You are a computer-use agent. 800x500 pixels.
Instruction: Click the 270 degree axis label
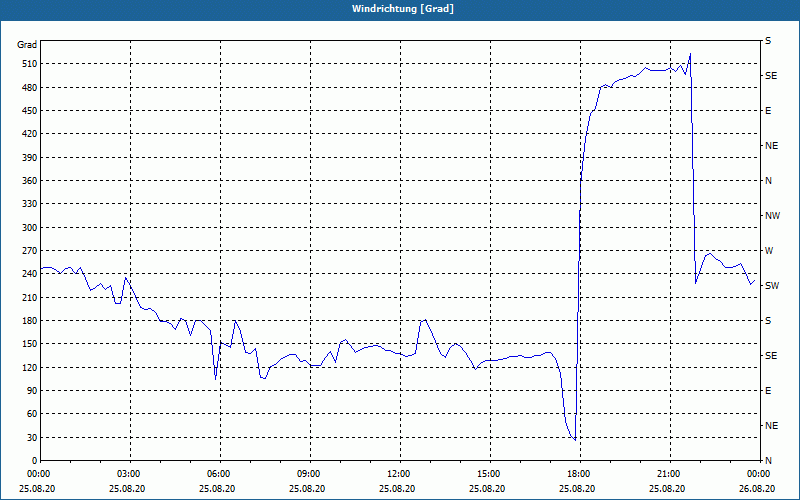point(30,251)
